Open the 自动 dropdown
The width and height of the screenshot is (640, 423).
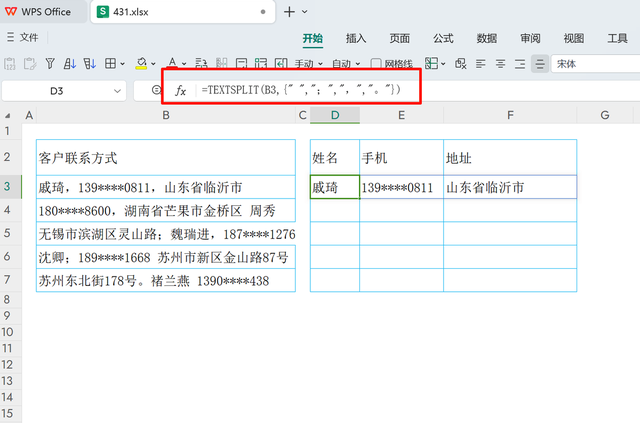[x=346, y=64]
